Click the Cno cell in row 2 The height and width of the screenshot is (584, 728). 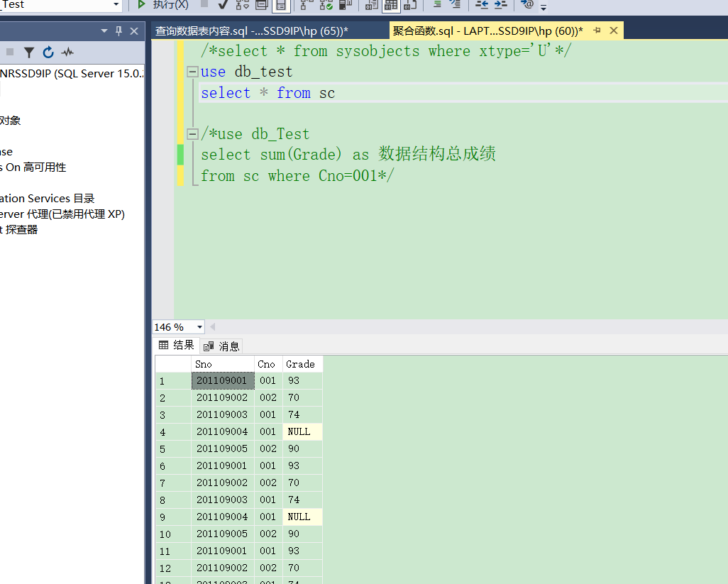coord(268,398)
